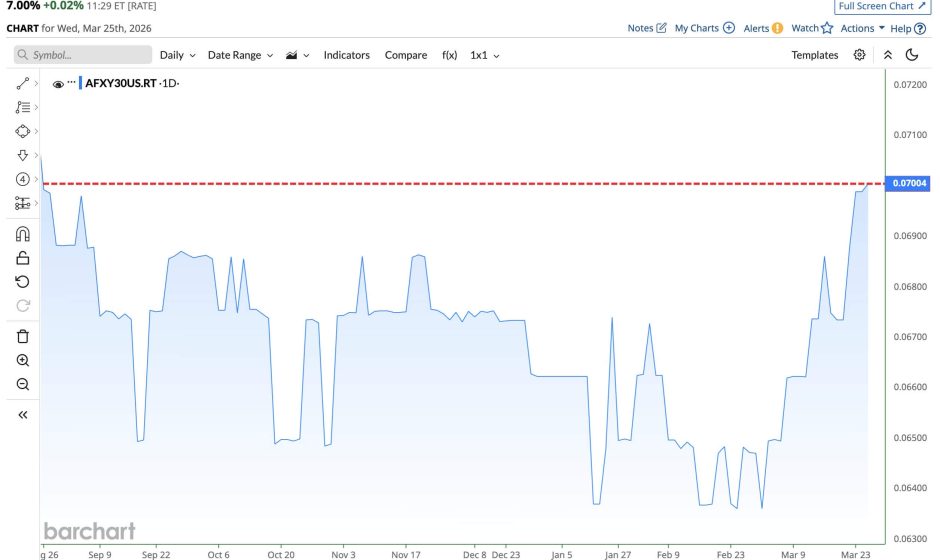Toggle the drawings lock icon
This screenshot has height=560, width=940.
click(x=22, y=258)
